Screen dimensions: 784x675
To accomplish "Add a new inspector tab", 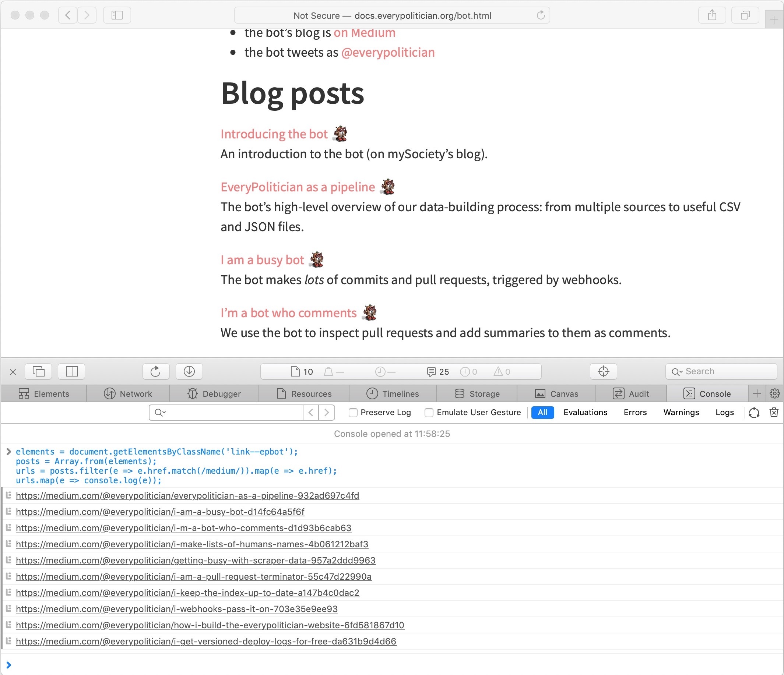I will 757,394.
